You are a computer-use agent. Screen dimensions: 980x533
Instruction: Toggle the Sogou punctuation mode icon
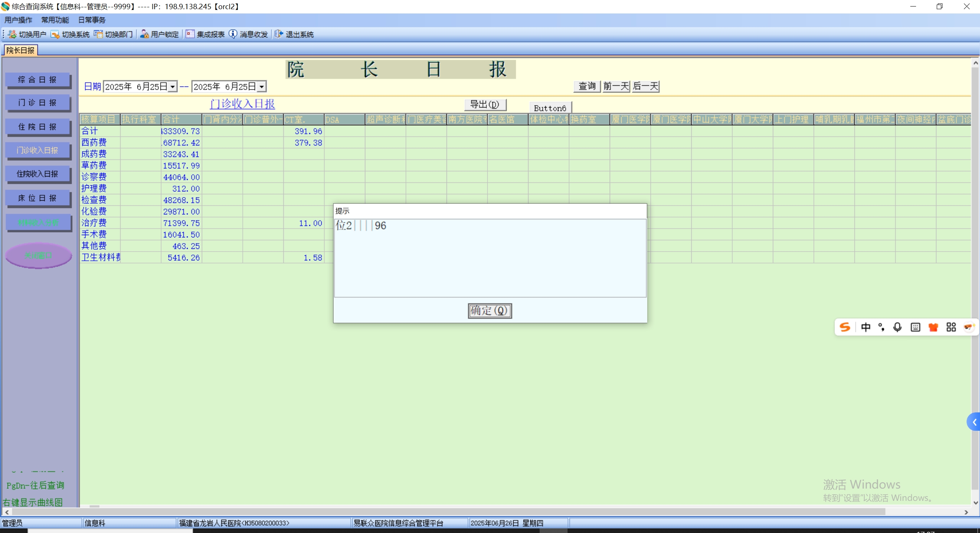point(882,327)
